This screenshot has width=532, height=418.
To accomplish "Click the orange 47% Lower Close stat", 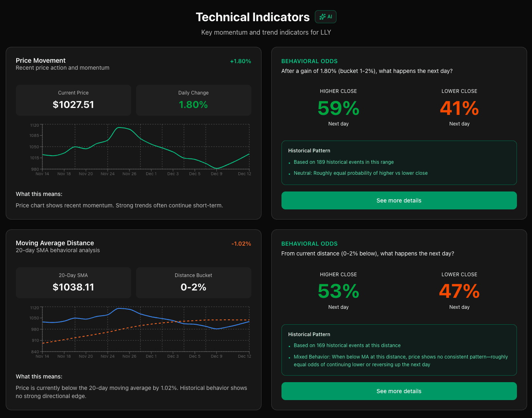I will tap(459, 291).
